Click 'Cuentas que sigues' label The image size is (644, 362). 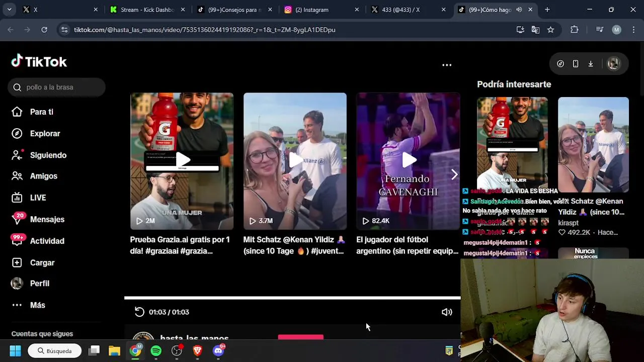[x=42, y=334]
